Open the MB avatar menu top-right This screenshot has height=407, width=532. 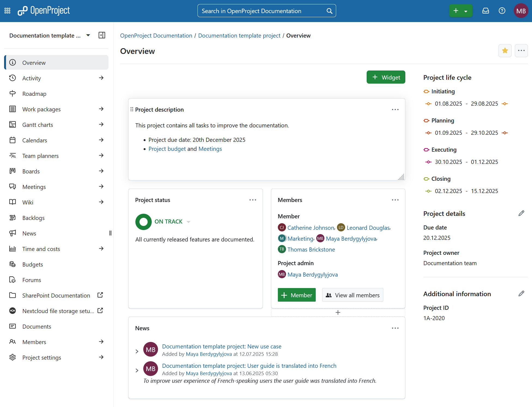[x=521, y=11]
